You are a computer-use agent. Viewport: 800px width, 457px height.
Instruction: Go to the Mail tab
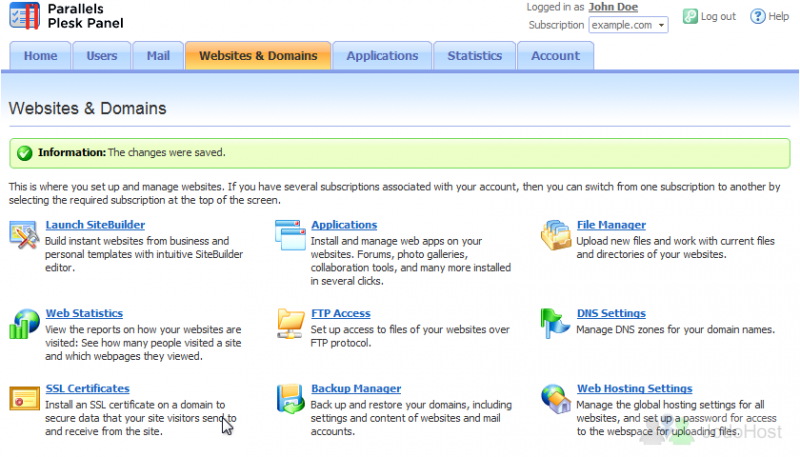(x=158, y=56)
